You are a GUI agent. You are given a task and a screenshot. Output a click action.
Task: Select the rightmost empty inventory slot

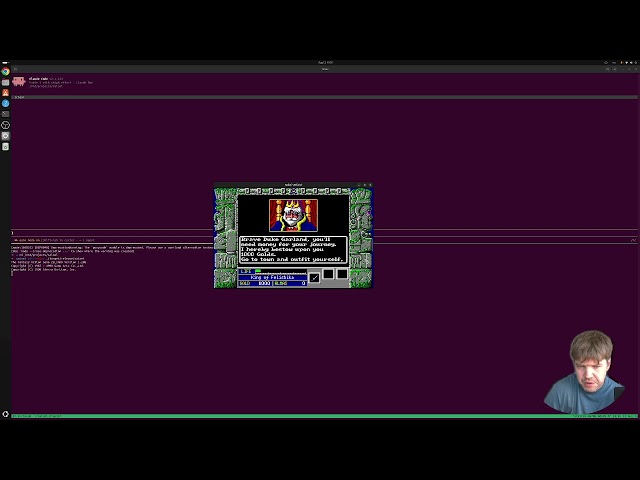342,274
